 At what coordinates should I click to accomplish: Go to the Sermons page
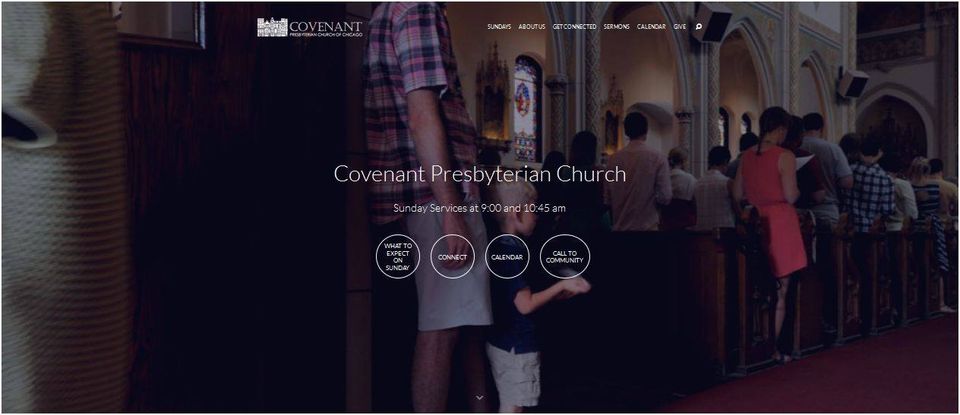(x=616, y=27)
